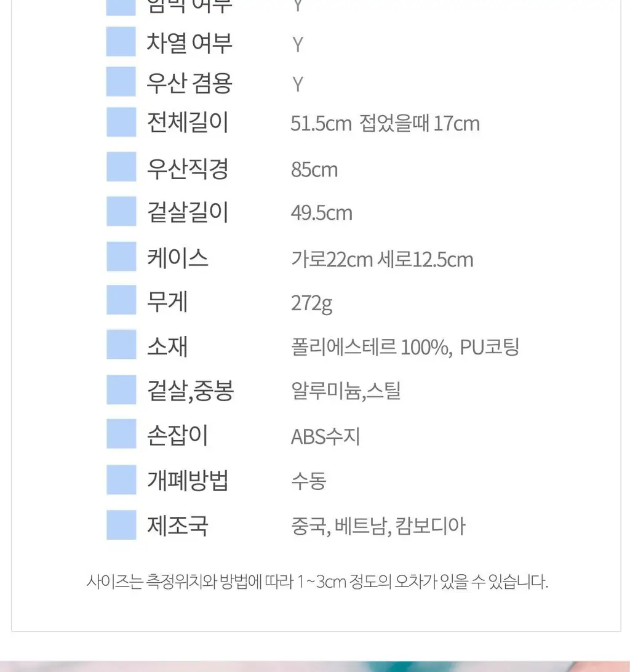Select the 272g weight value
630x672 pixels.
pyautogui.click(x=311, y=303)
